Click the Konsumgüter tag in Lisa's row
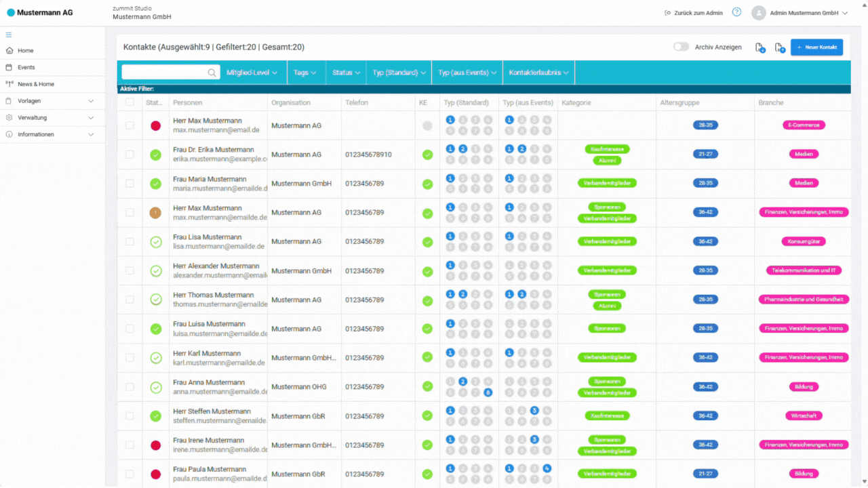868x488 pixels. (x=804, y=242)
